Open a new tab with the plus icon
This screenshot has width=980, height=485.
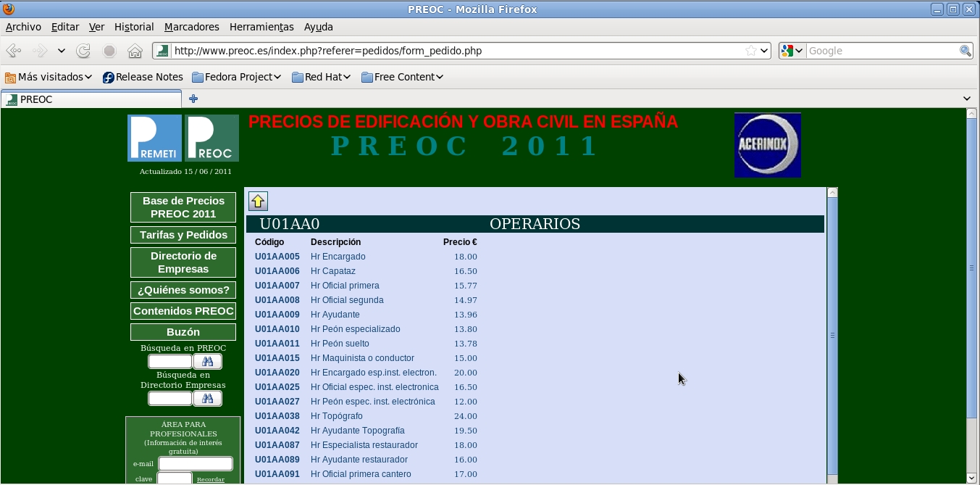[193, 99]
